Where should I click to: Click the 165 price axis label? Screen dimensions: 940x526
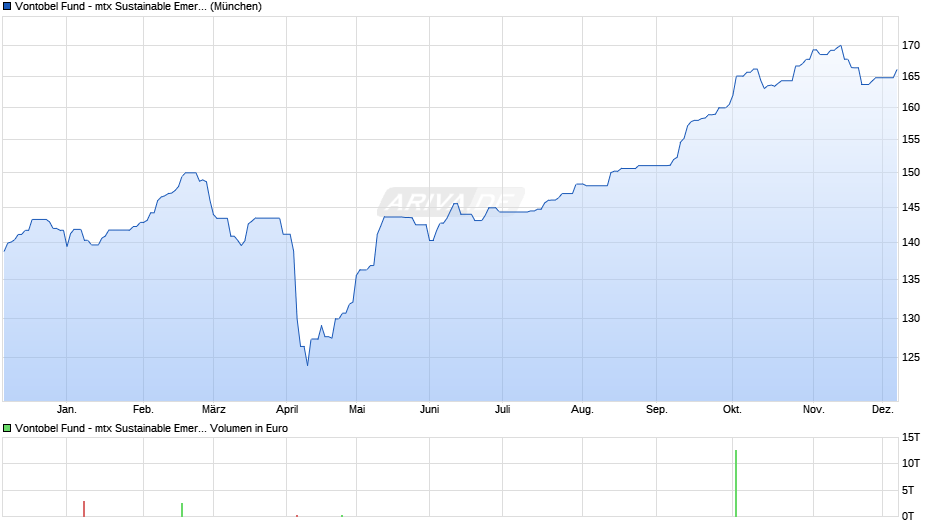tap(911, 76)
